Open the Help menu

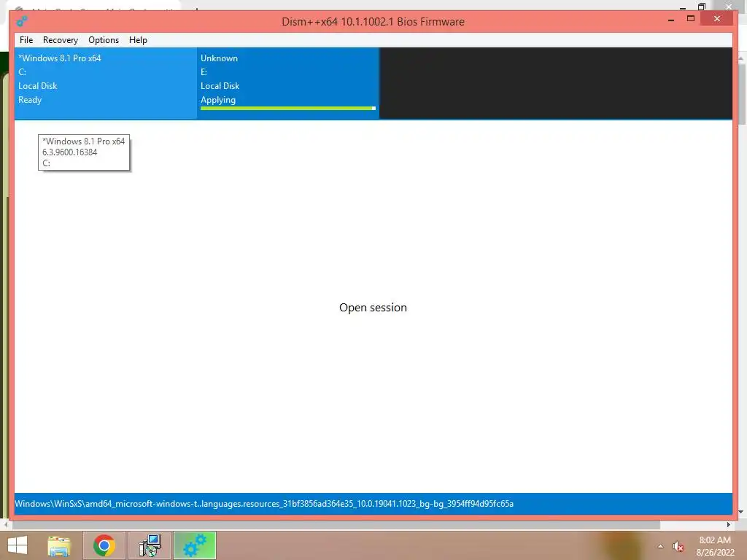(138, 40)
